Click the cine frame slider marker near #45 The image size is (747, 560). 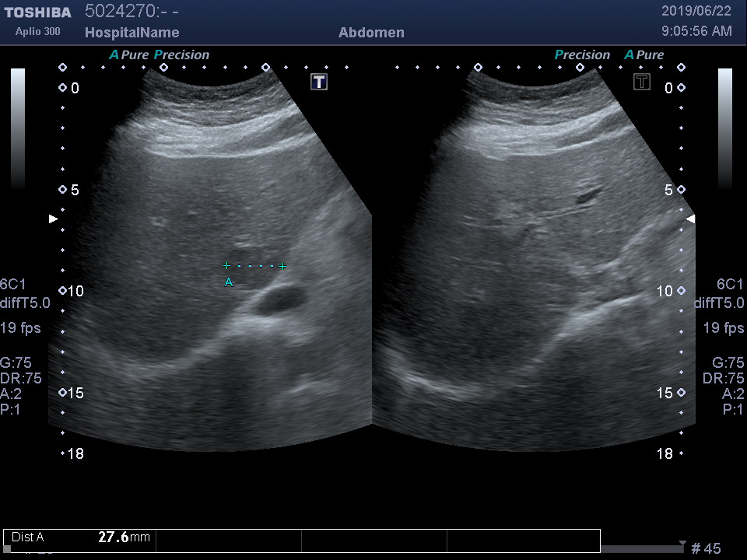coord(682,544)
